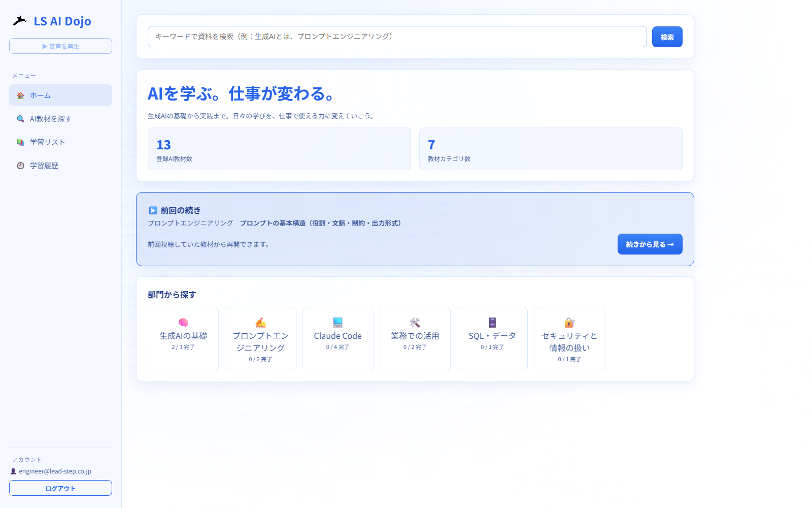812x508 pixels.
Task: Click the 部門から探す heading
Action: click(172, 295)
